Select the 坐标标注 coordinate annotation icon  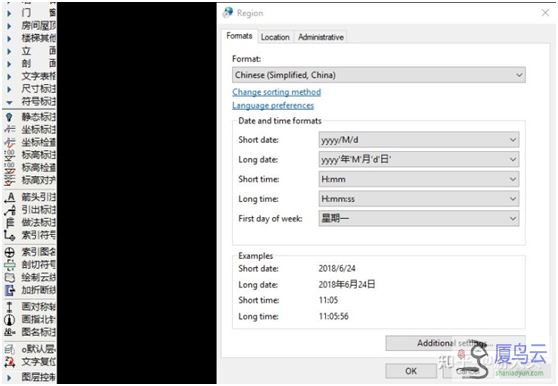click(x=10, y=129)
